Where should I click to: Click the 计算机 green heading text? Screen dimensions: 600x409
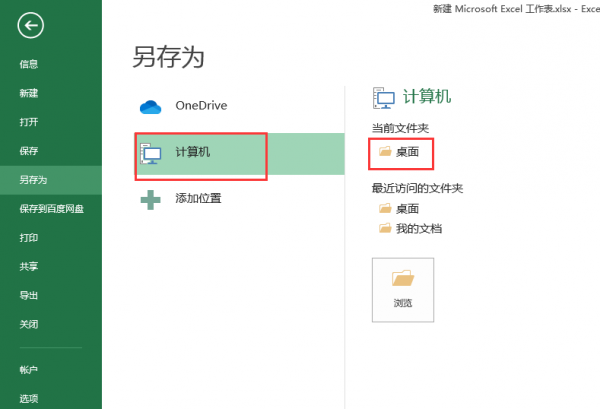[x=427, y=96]
